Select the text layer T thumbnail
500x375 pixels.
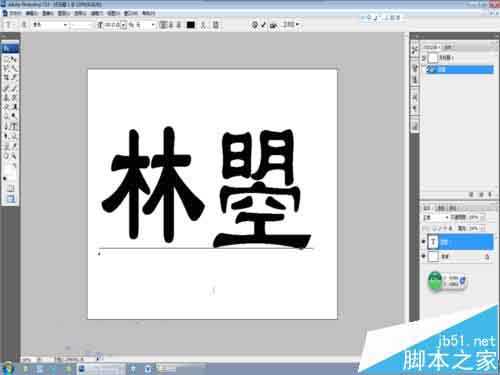[x=433, y=242]
